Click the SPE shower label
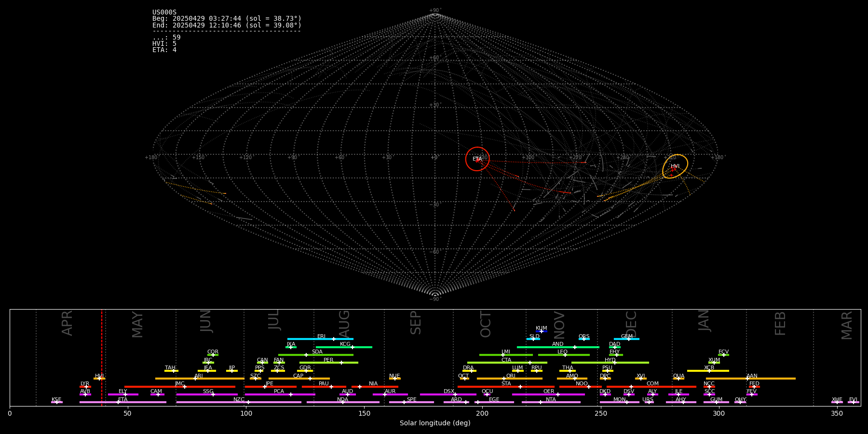 point(411,399)
